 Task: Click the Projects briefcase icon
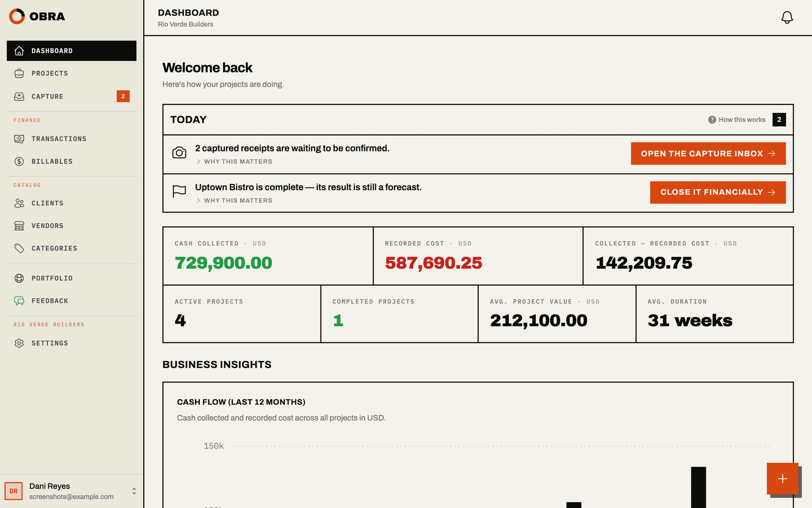coord(19,73)
